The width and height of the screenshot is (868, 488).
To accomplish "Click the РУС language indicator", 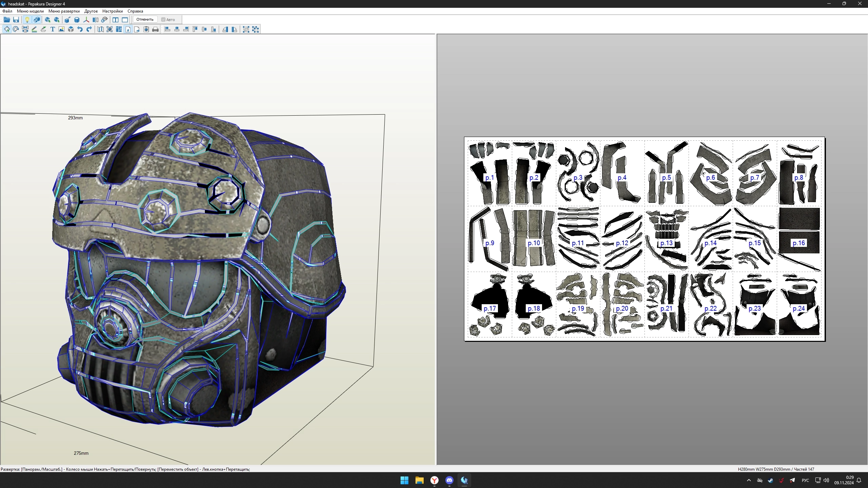I will 805,480.
